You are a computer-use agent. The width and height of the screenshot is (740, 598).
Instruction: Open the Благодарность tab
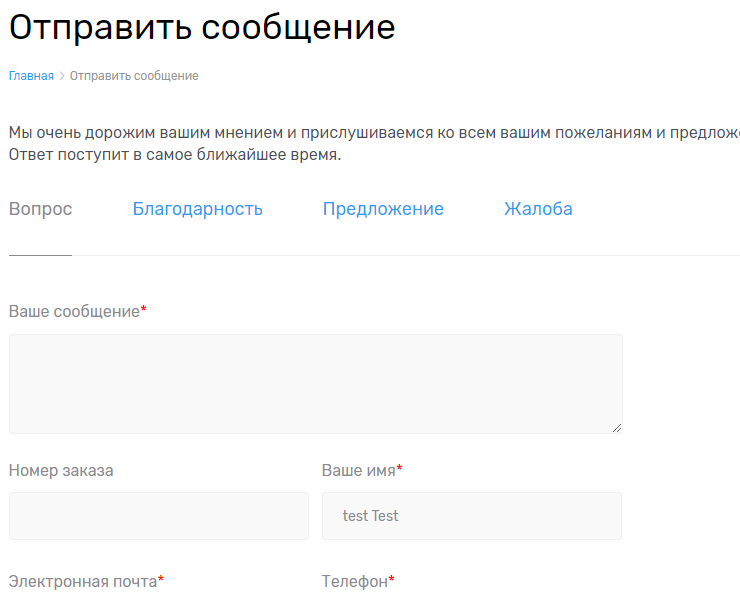coord(197,209)
